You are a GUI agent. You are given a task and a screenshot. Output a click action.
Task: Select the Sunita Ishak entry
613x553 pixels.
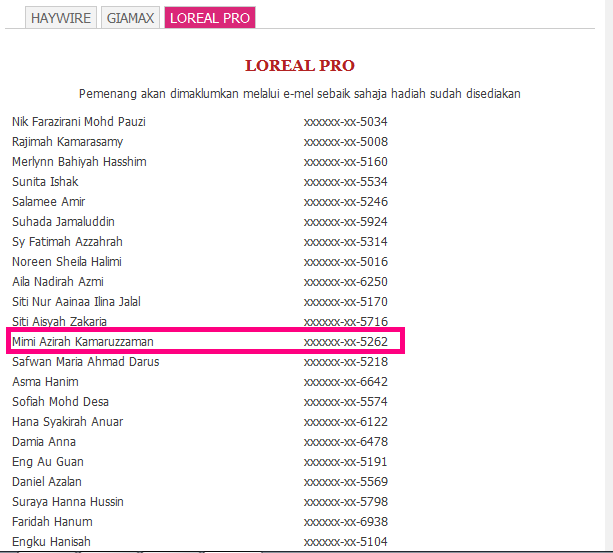point(45,182)
